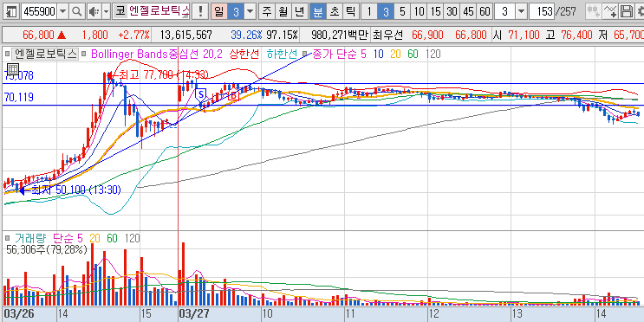Choose the highlighted 3 minute interval button
This screenshot has width=644, height=322.
pos(385,11)
